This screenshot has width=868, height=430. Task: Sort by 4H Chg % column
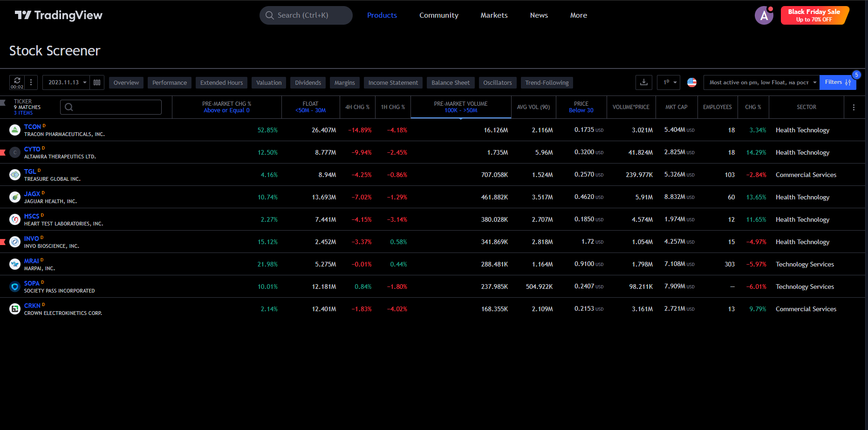357,107
